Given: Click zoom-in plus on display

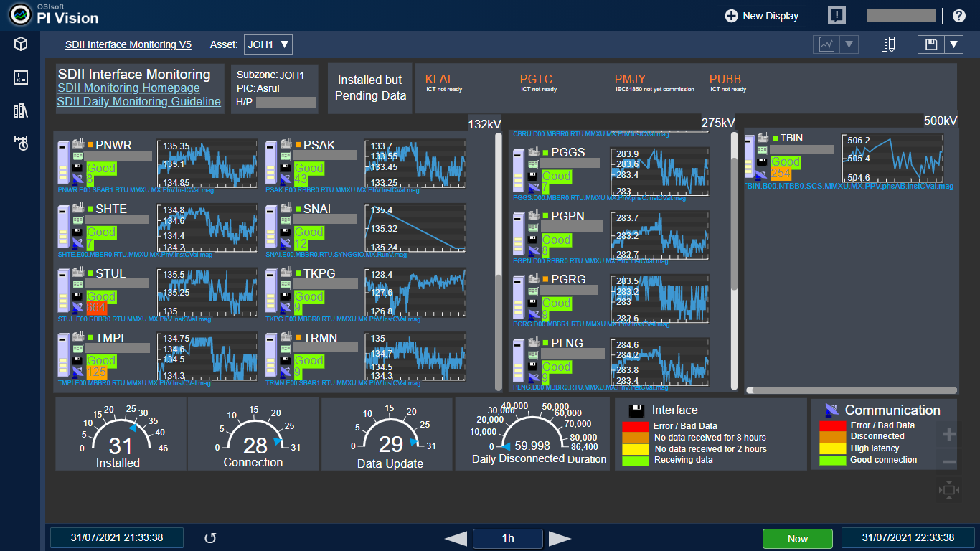Looking at the screenshot, I should point(948,434).
